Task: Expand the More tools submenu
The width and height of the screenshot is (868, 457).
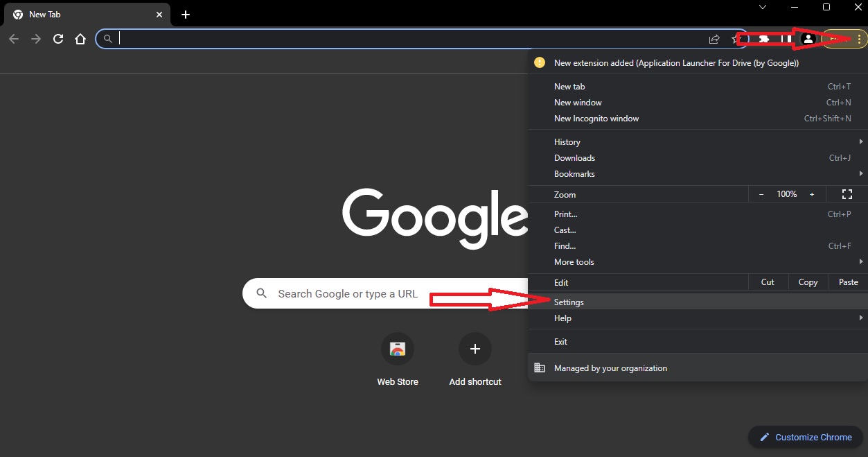Action: click(x=698, y=262)
